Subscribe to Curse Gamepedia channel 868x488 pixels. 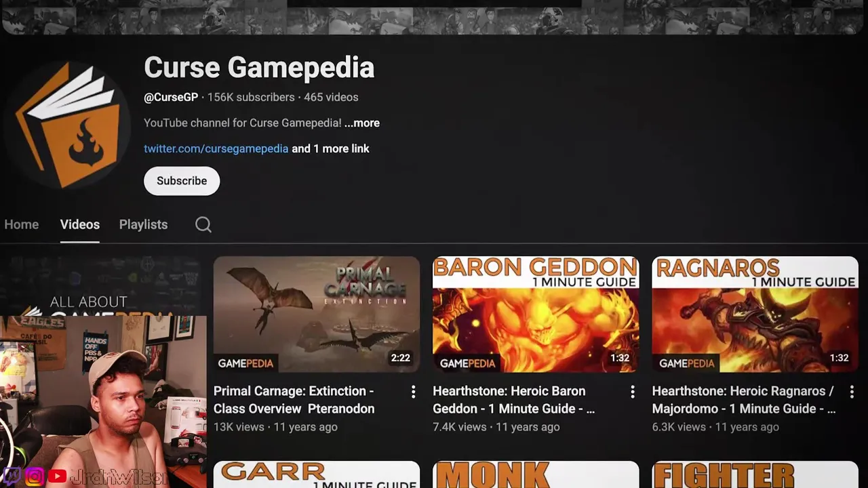[x=182, y=181]
